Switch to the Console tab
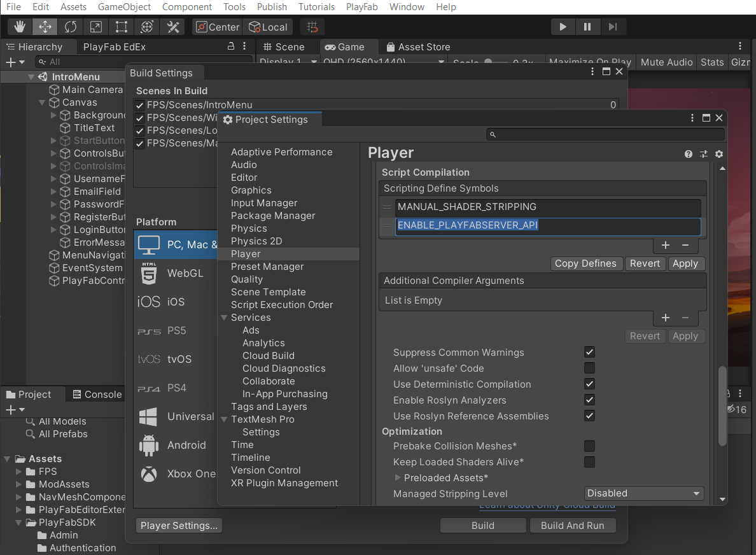The width and height of the screenshot is (756, 555). (97, 395)
